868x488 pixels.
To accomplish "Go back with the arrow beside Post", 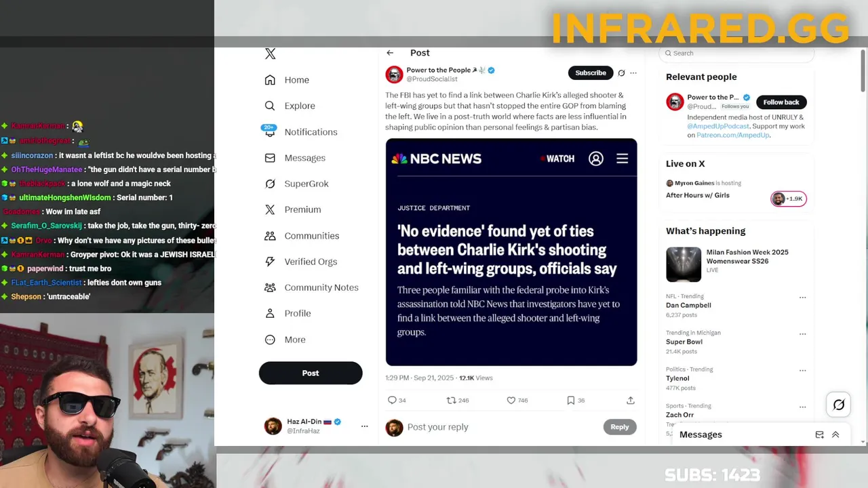I will tap(390, 53).
